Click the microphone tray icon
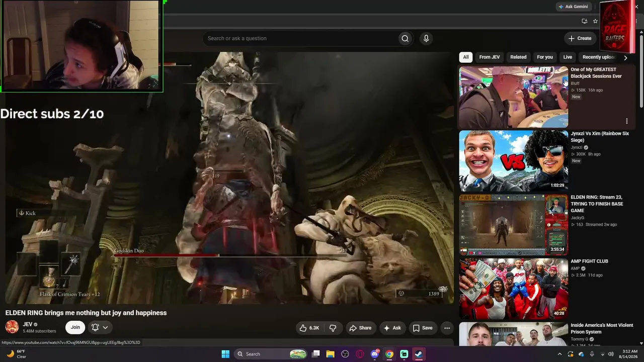 592,354
